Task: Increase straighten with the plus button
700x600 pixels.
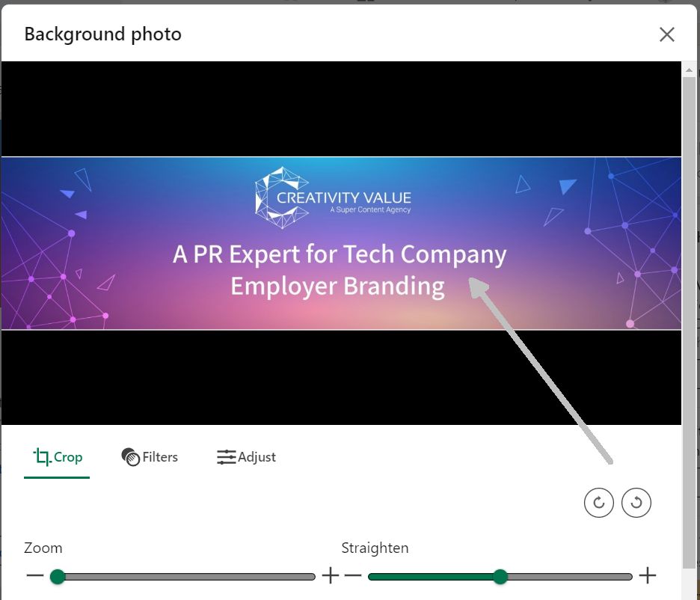Action: pos(648,575)
